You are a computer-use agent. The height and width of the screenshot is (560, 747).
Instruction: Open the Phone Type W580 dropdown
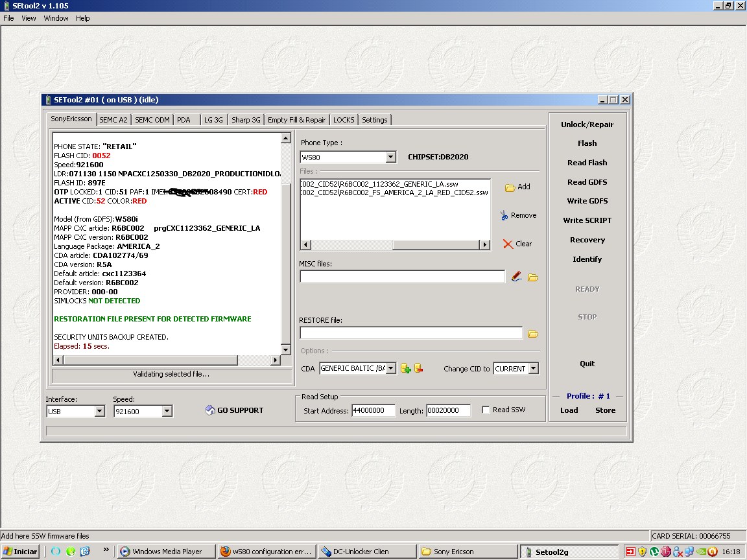coord(390,157)
